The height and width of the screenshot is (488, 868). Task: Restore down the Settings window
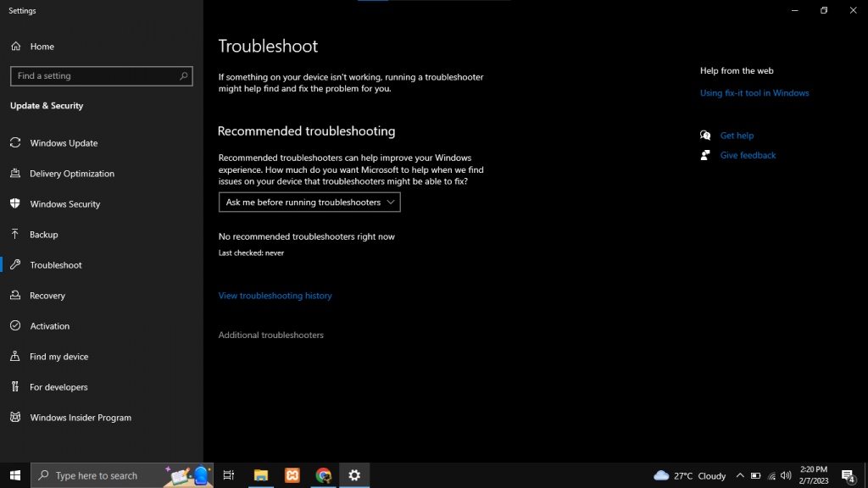pos(824,10)
